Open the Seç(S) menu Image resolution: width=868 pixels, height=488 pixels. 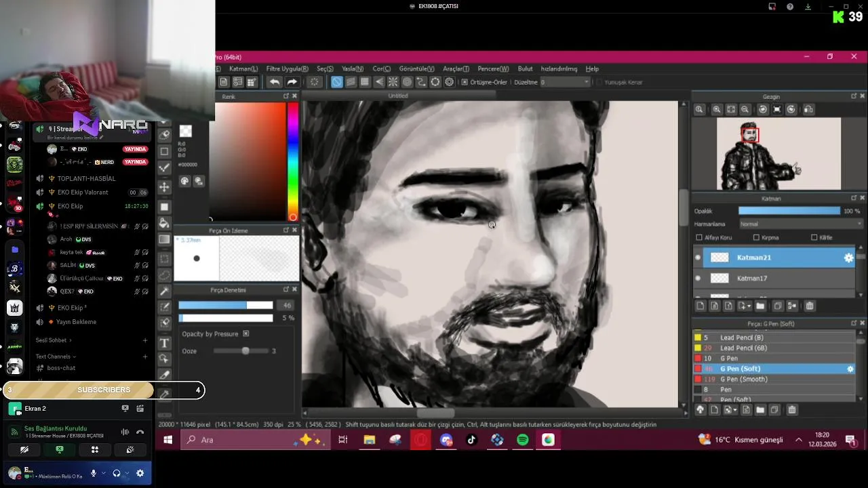coord(325,68)
